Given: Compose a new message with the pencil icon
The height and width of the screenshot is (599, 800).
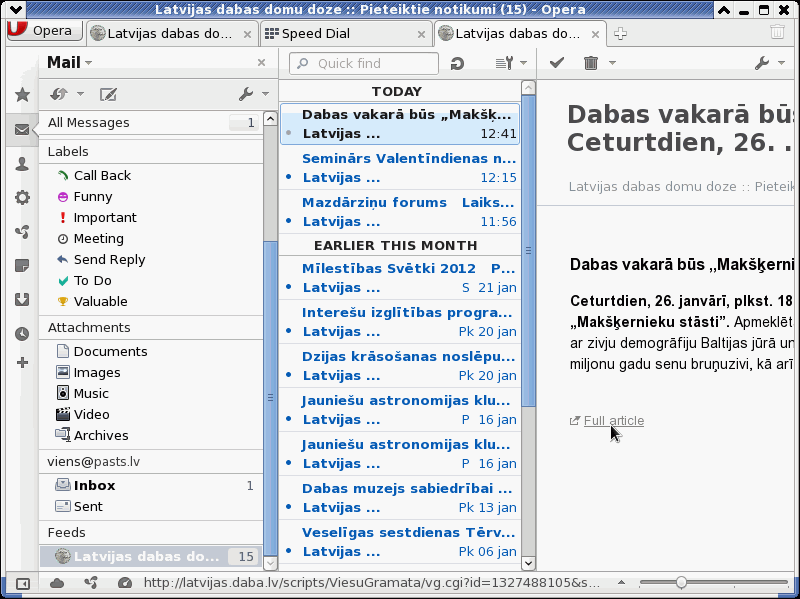Looking at the screenshot, I should tap(108, 94).
